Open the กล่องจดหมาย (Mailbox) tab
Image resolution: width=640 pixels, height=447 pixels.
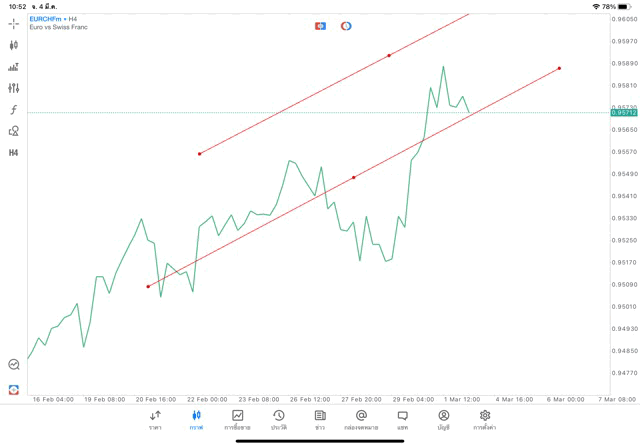click(361, 419)
